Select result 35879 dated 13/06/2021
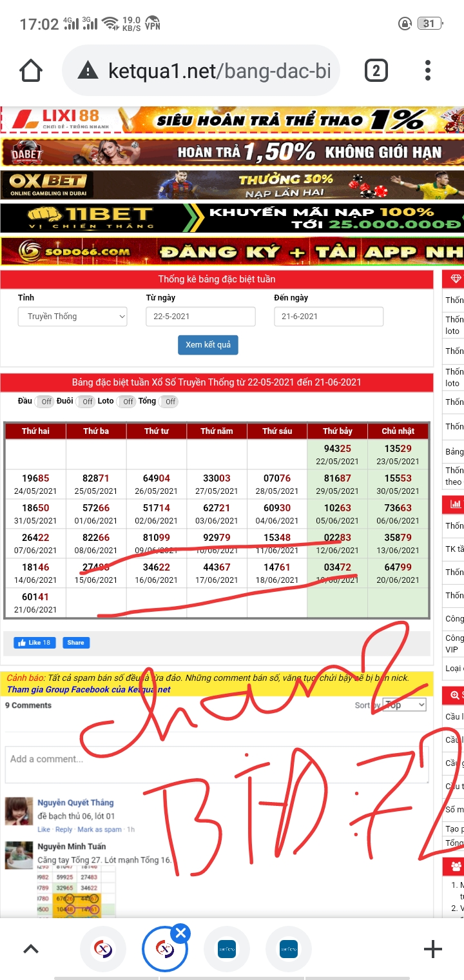The height and width of the screenshot is (980, 464). [x=398, y=544]
